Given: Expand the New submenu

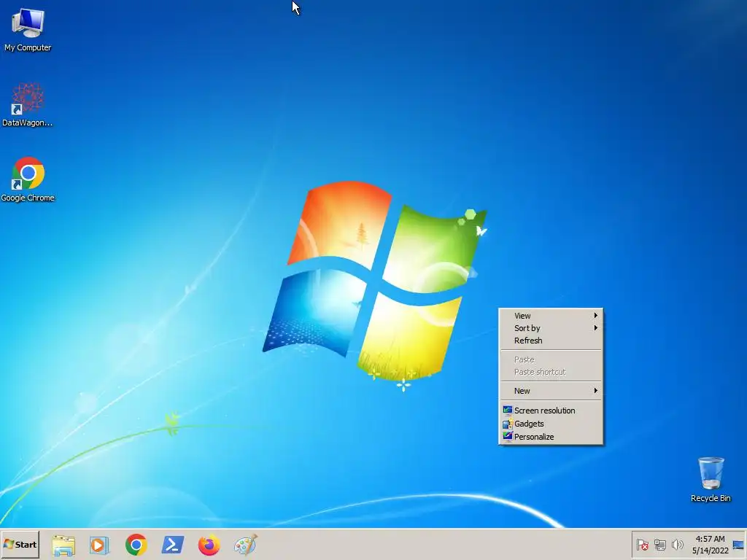Looking at the screenshot, I should [551, 391].
